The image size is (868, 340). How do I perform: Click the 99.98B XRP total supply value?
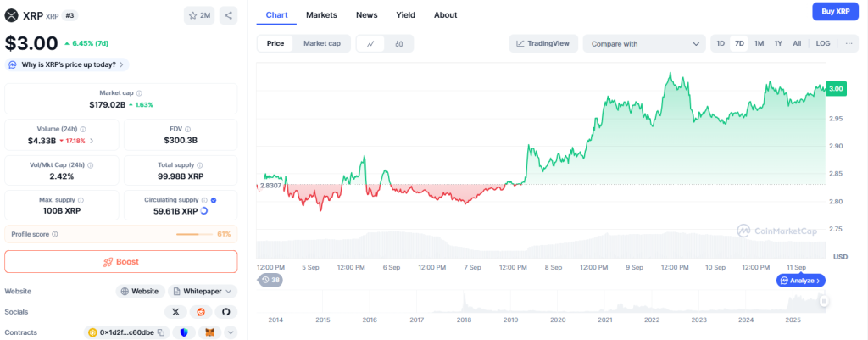coord(181,176)
